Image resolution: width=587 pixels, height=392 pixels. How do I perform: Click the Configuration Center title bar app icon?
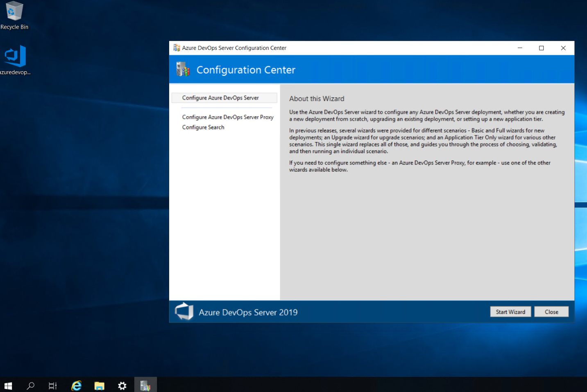(x=177, y=48)
